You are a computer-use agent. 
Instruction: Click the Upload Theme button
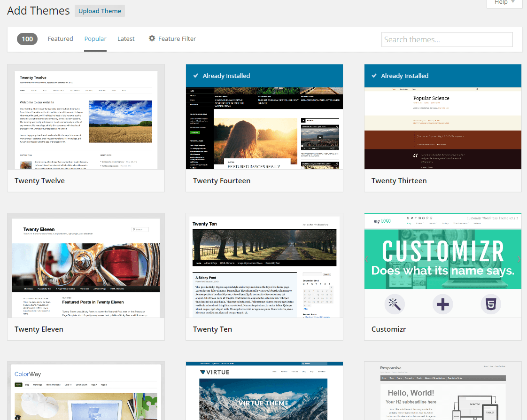coord(100,11)
